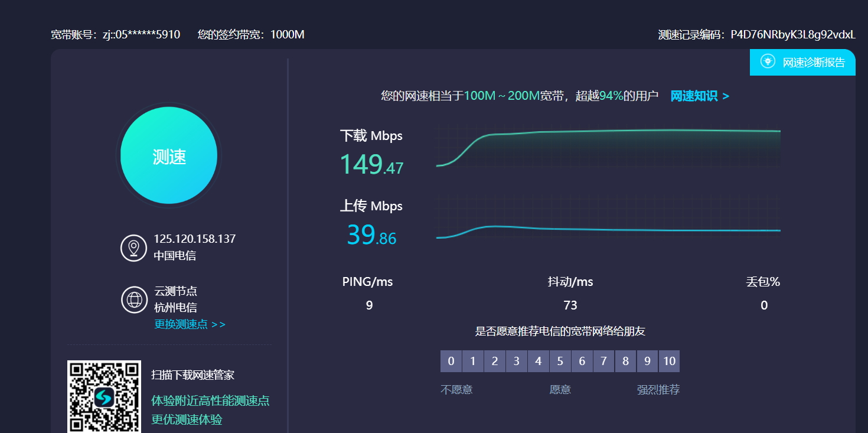Click the lightbulb icon in diagnosis report button
Image resolution: width=868 pixels, height=433 pixels.
pyautogui.click(x=768, y=61)
